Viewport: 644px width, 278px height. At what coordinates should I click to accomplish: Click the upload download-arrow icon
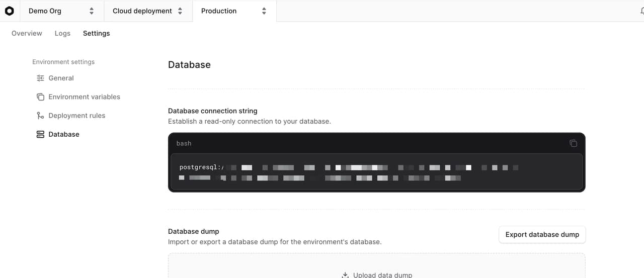pos(345,275)
